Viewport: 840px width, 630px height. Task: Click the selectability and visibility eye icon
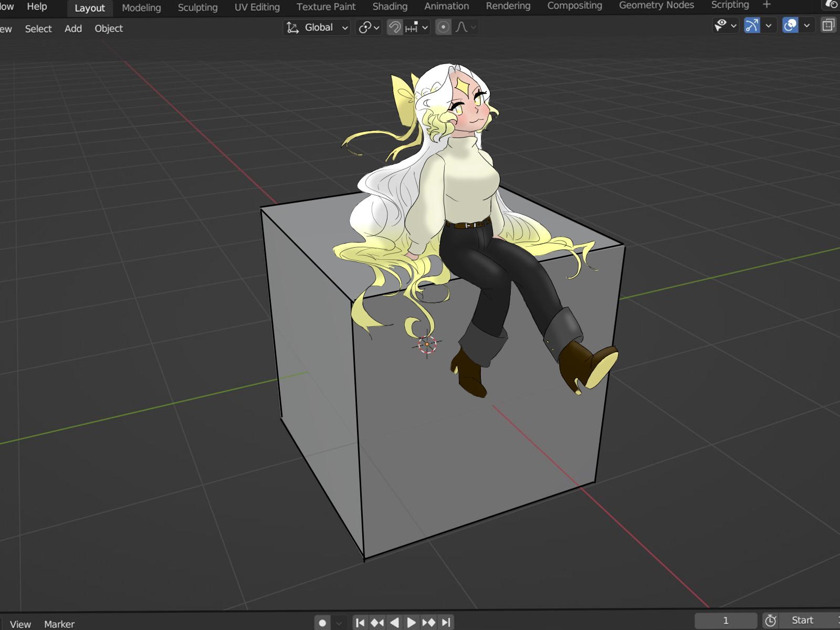click(x=721, y=25)
